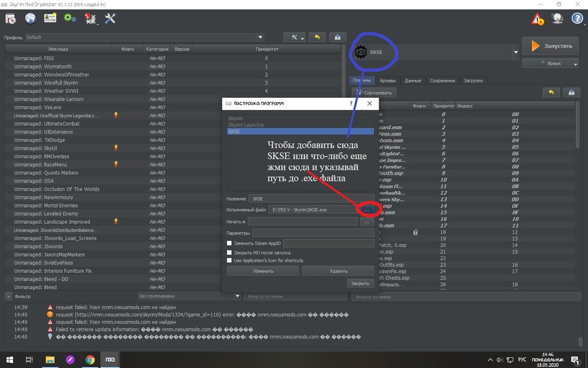Select the Unmanaged: Wyrmstooth mod row
Image resolution: width=588 pixels, height=368 pixels.
173,66
